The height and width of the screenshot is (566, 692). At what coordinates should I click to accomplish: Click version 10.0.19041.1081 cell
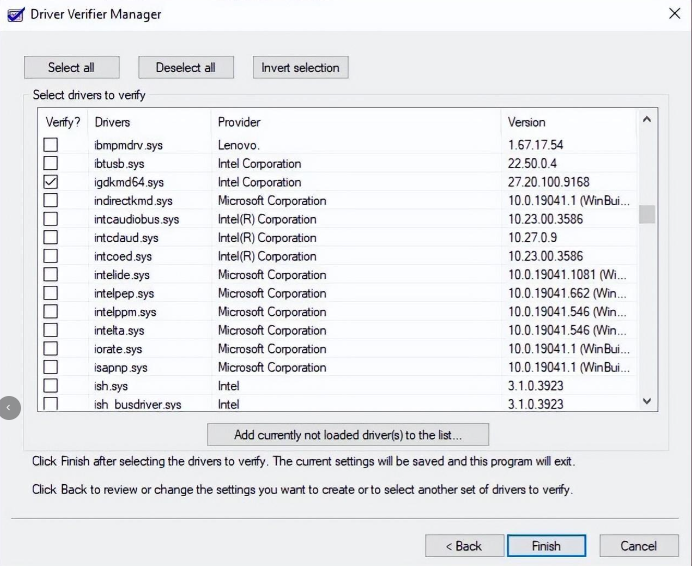click(x=567, y=275)
